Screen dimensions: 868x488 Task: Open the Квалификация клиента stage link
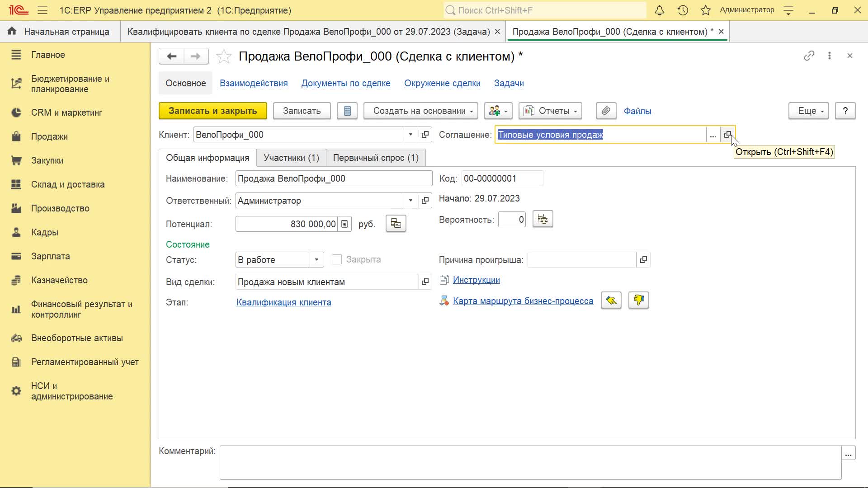tap(284, 302)
